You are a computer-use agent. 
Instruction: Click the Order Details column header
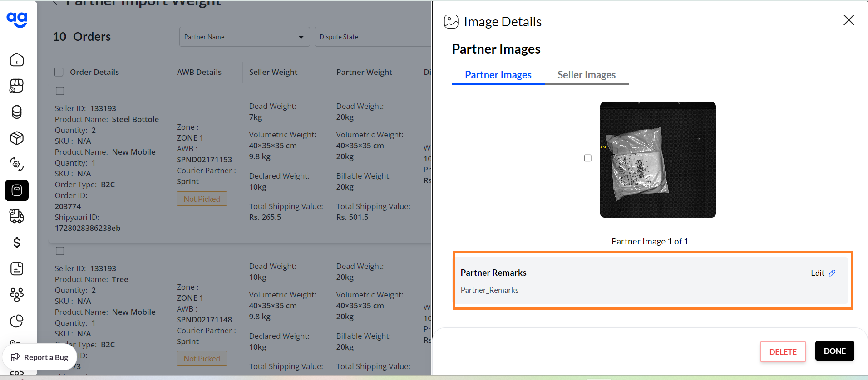coord(94,72)
